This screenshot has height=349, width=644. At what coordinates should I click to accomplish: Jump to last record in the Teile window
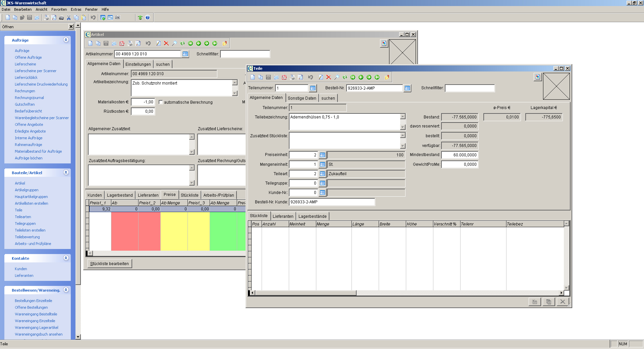click(x=377, y=77)
